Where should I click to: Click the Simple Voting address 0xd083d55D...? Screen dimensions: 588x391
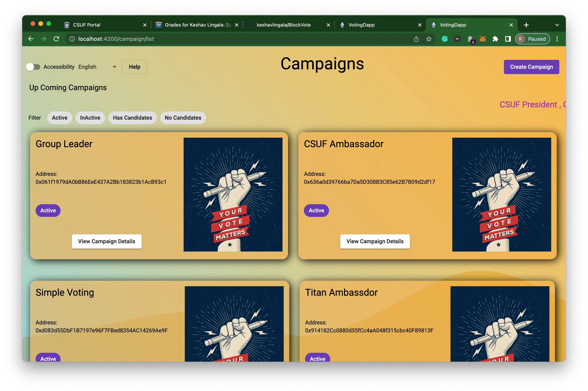pos(102,330)
